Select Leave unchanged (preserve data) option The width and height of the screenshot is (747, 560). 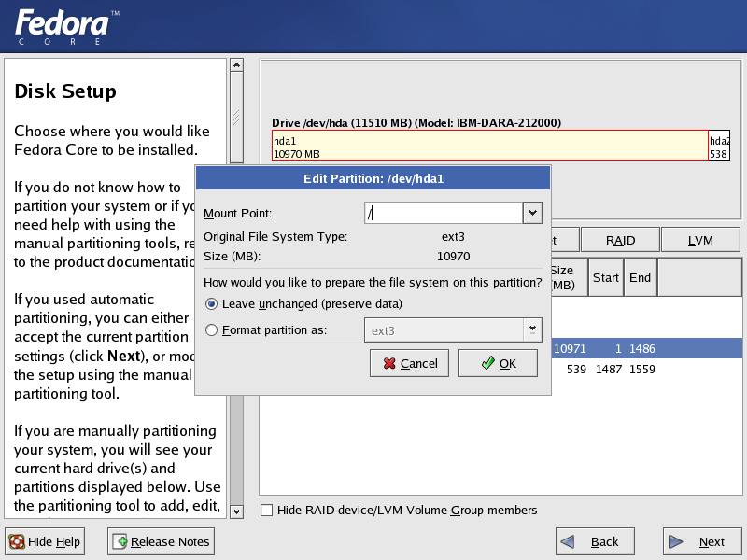212,304
